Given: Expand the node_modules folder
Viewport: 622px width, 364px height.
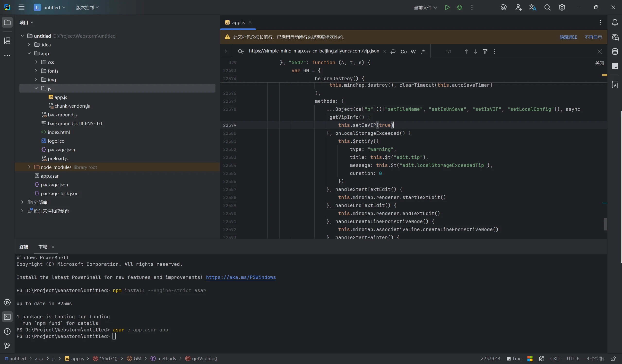Looking at the screenshot, I should [x=29, y=167].
